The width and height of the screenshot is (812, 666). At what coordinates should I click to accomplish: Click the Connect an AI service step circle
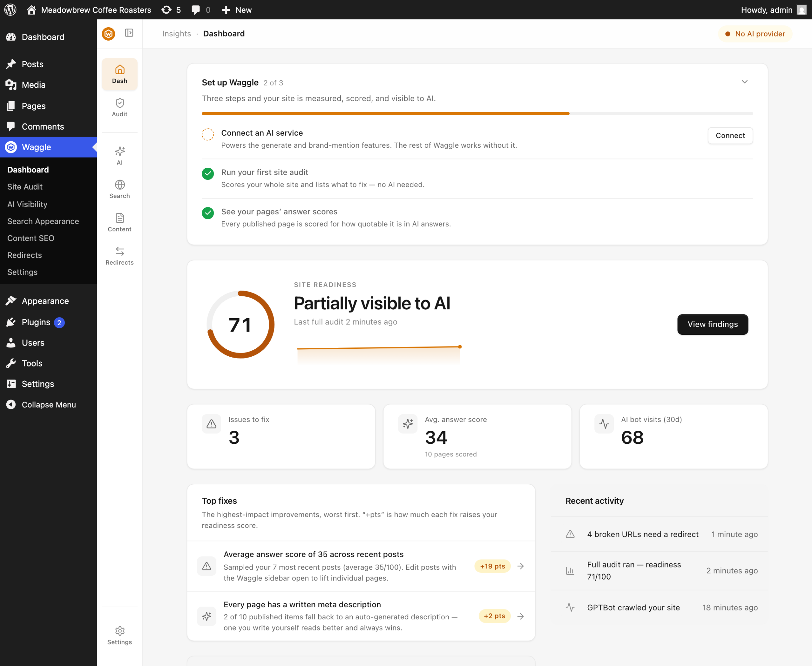point(208,134)
